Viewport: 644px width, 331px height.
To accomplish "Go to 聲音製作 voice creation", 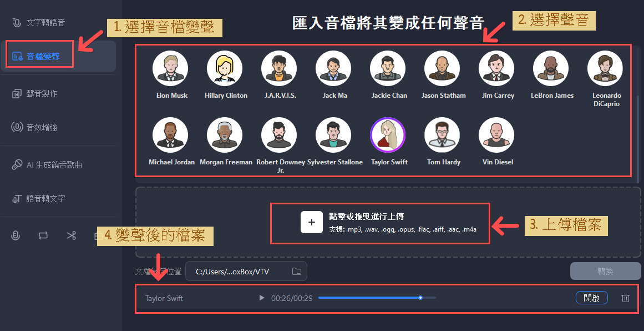I will coord(36,93).
